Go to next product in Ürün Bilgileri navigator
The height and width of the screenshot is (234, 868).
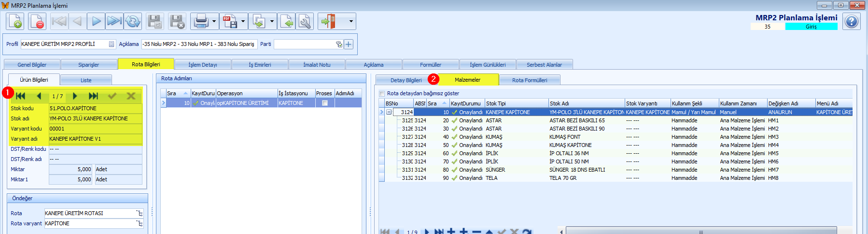(x=75, y=96)
